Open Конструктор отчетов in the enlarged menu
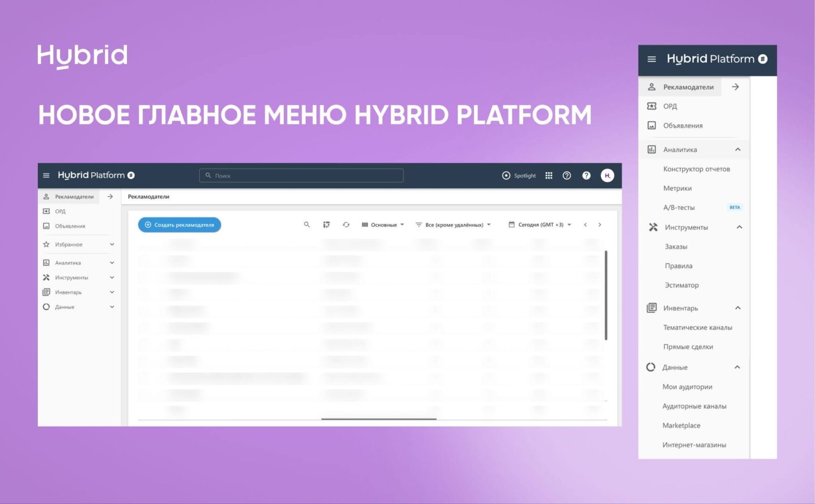 pos(696,169)
